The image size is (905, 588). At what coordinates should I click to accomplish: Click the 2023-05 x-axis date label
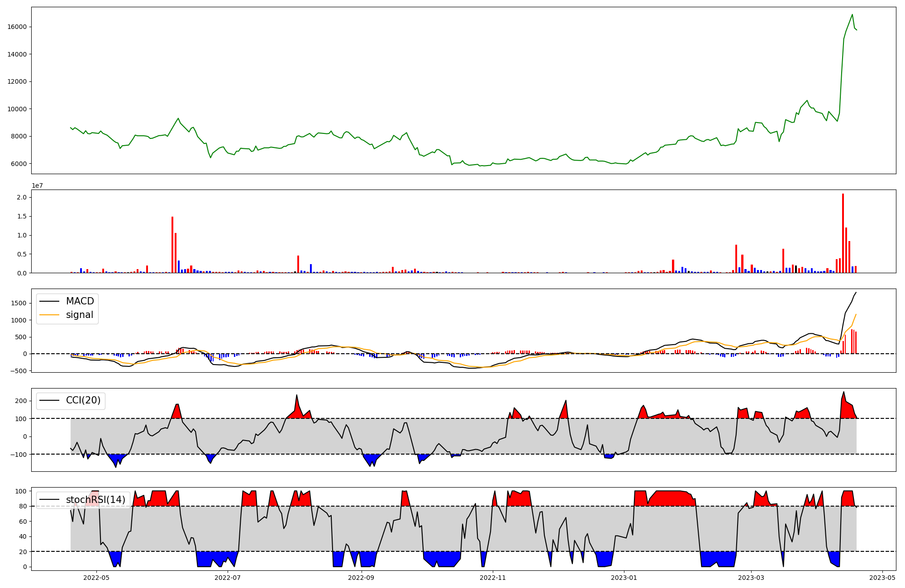(x=882, y=578)
